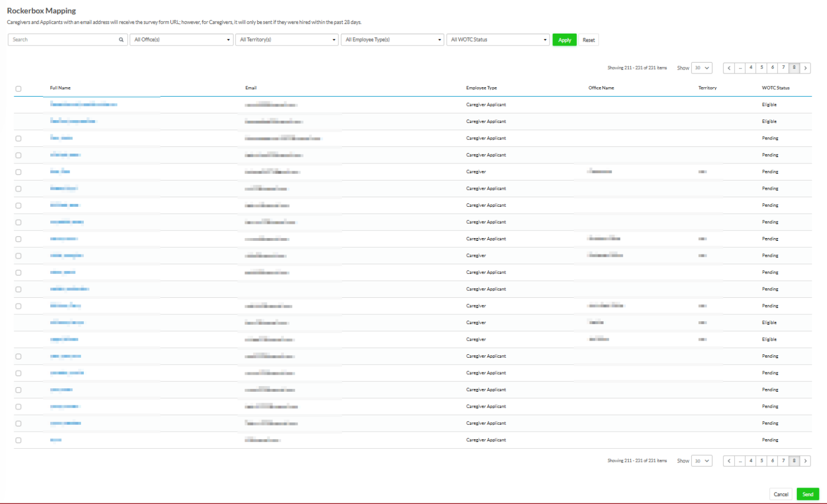Click the top previous page arrow
Screen dimensions: 827x504
[729, 67]
